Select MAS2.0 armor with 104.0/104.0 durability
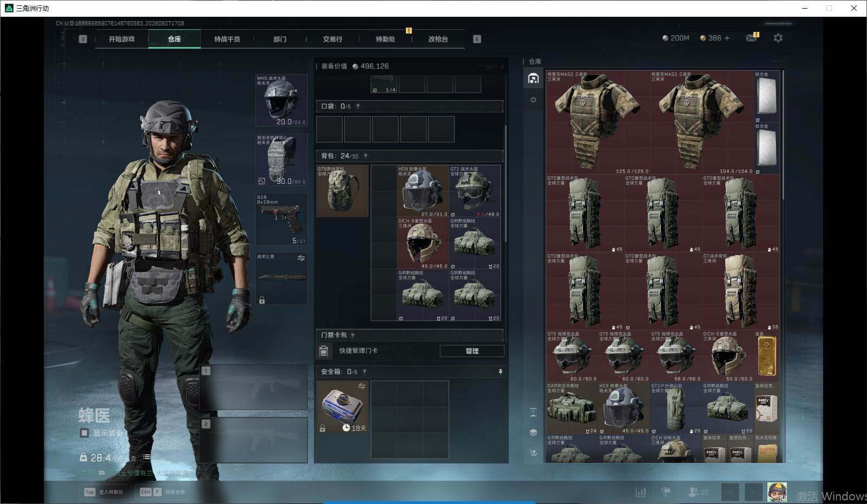Image resolution: width=867 pixels, height=504 pixels. (x=702, y=122)
